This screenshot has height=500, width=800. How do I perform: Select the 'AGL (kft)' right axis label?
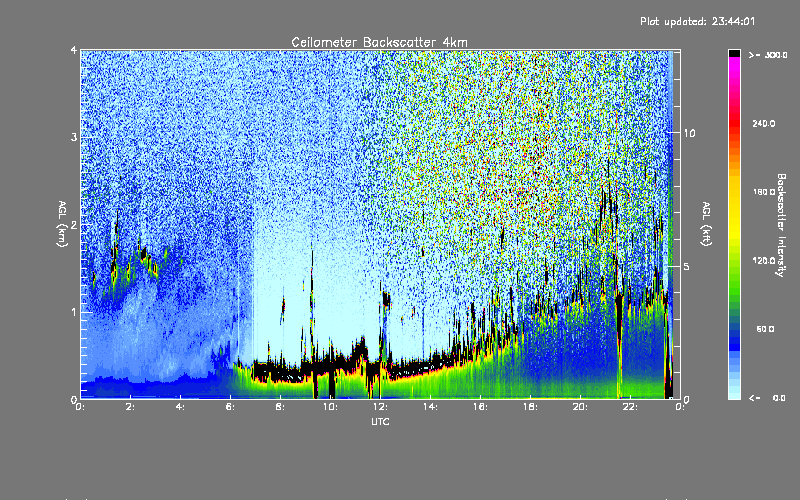point(707,224)
